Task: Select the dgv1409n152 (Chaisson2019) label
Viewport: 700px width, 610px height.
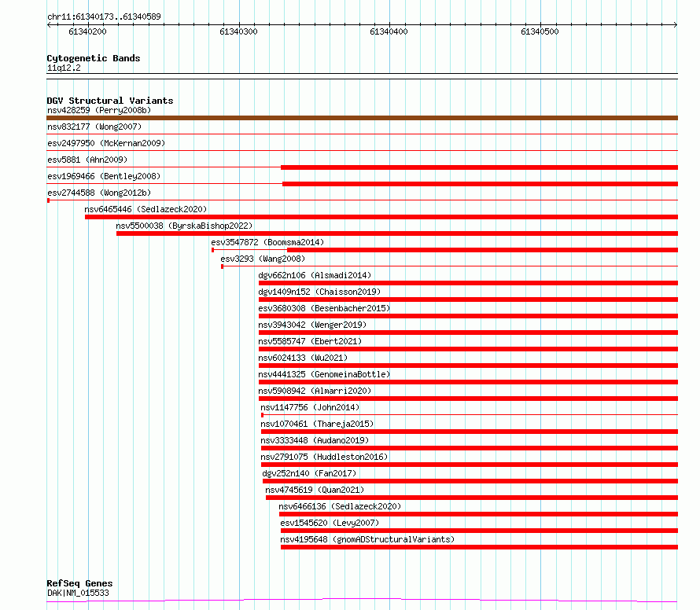Action: [x=319, y=292]
